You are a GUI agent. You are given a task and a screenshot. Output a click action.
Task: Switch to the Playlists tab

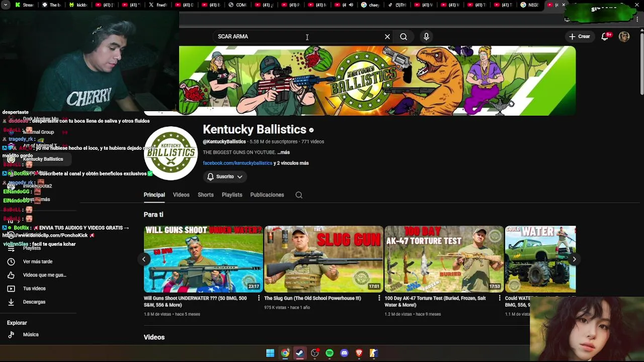(232, 195)
